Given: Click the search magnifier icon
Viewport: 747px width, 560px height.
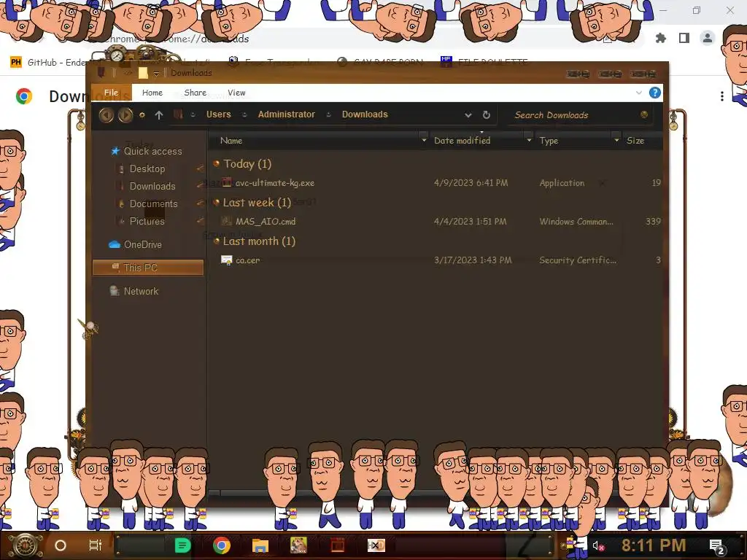Looking at the screenshot, I should [x=644, y=114].
